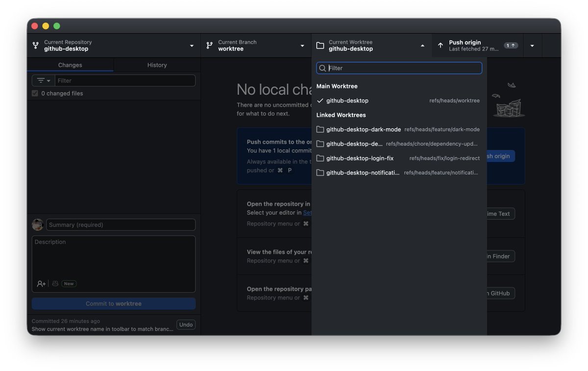Click the last commit summary text
This screenshot has height=371, width=588.
[x=102, y=329]
